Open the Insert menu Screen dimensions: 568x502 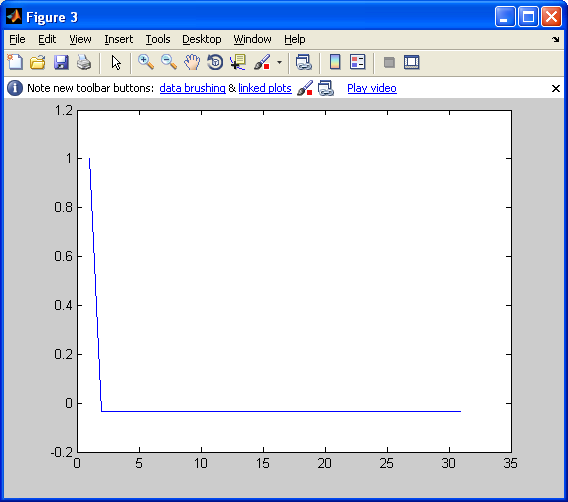click(118, 39)
